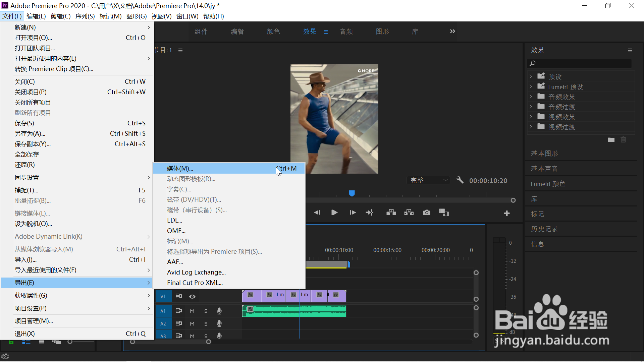
Task: Open the wrench settings icon
Action: tap(460, 180)
